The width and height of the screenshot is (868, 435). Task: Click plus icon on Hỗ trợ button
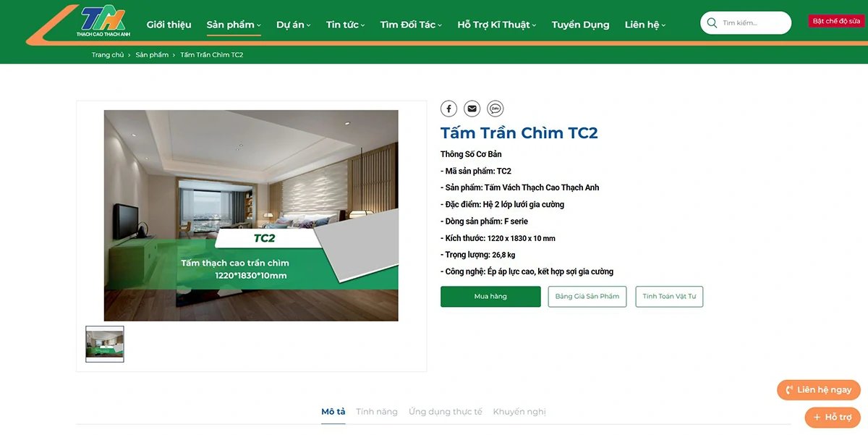click(817, 418)
